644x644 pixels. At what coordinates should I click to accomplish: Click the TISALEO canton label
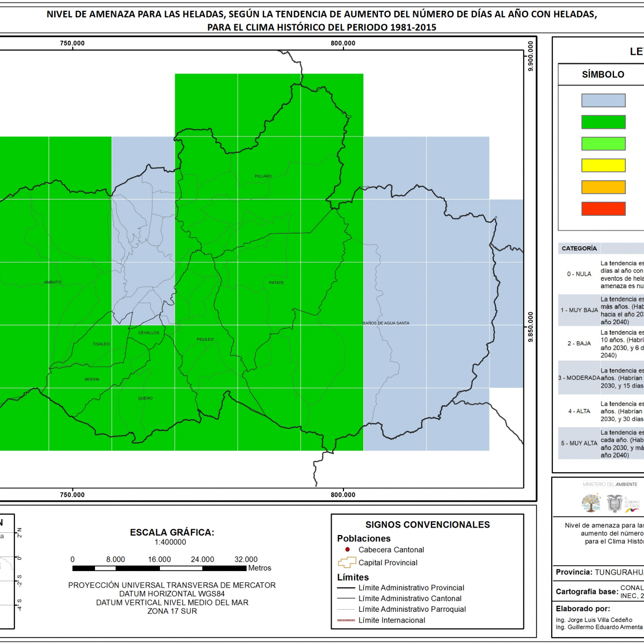pos(101,344)
